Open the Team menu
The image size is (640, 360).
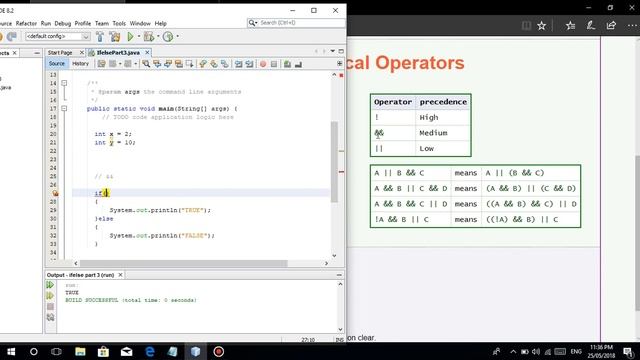[x=102, y=23]
